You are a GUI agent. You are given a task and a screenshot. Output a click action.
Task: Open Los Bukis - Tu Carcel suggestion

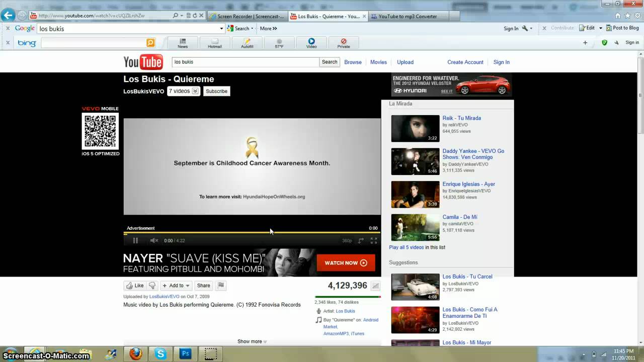(467, 277)
